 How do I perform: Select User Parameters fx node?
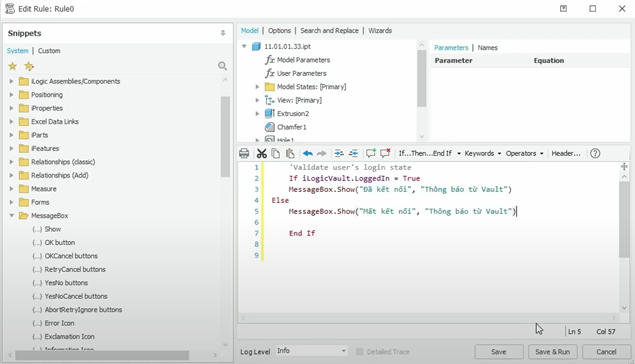pyautogui.click(x=296, y=73)
